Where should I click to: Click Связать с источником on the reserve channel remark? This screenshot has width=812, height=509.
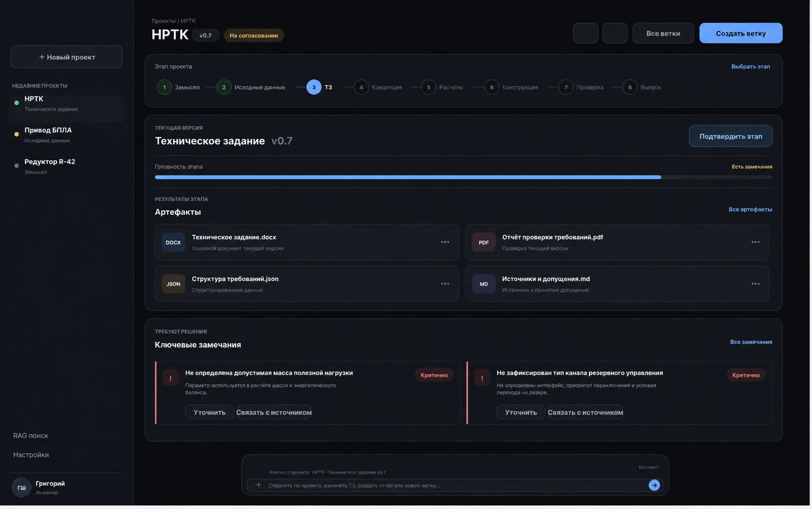pyautogui.click(x=585, y=412)
